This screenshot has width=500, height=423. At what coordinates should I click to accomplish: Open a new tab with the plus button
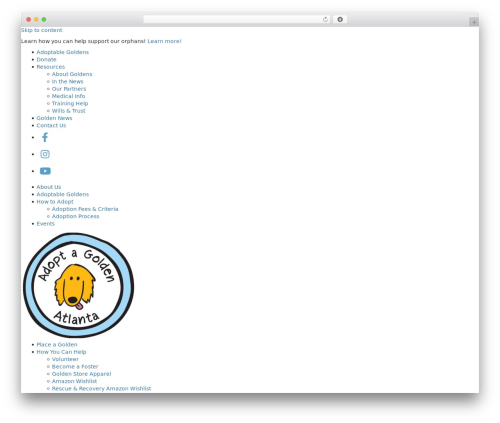coord(474,22)
